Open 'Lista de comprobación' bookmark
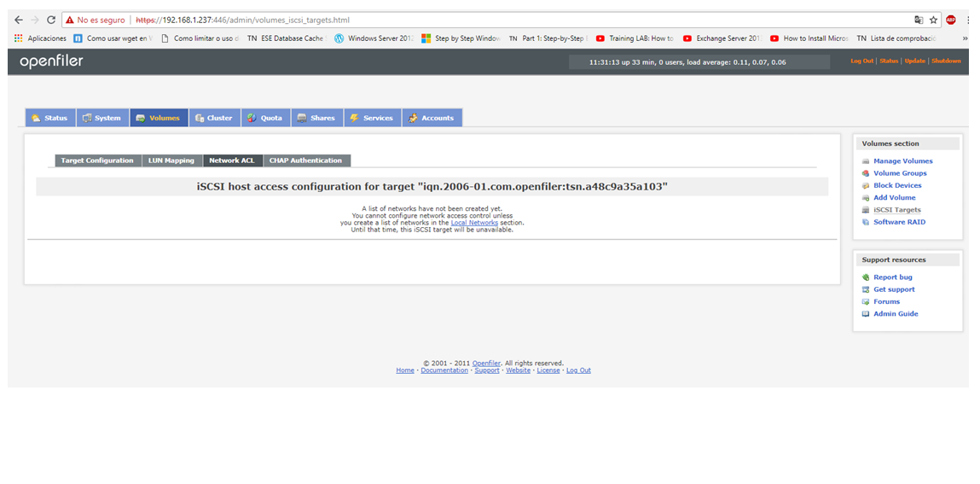 tap(896, 38)
